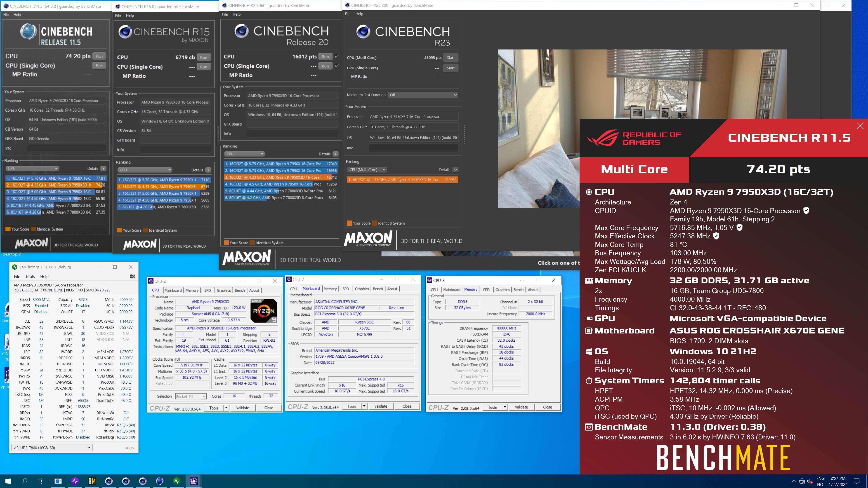The image size is (868, 488).
Task: Run CPU (Single Core) in Cinebench R11.5
Action: pyautogui.click(x=99, y=66)
